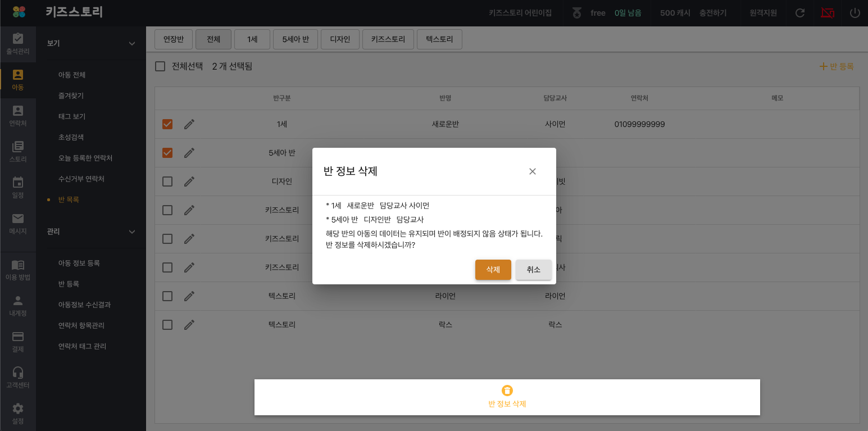Select the 1세 filter tab
Image resolution: width=868 pixels, height=431 pixels.
(252, 39)
